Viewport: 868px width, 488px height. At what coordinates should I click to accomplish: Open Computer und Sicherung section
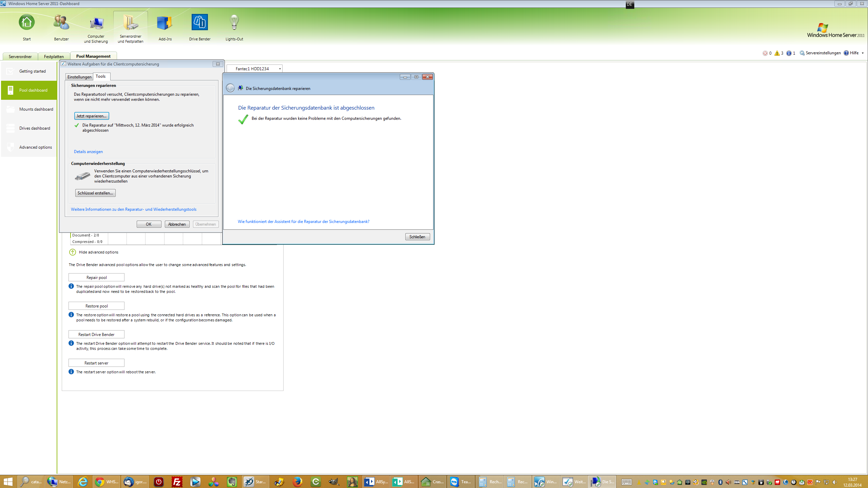click(x=96, y=27)
